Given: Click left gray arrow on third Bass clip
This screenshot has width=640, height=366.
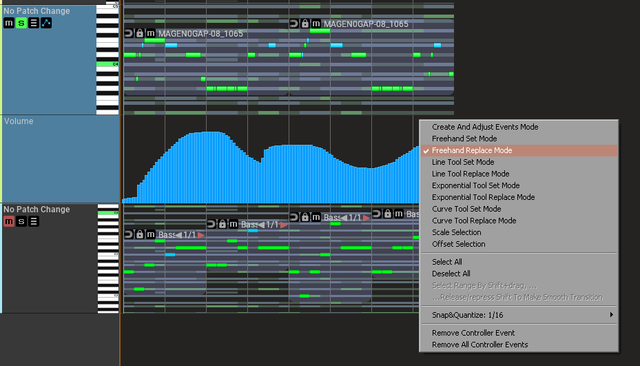Looking at the screenshot, I should 344,217.
